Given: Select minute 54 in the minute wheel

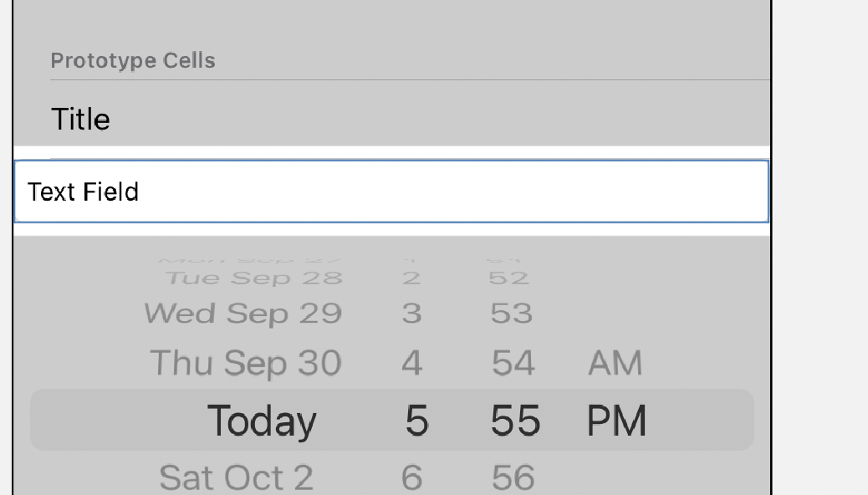Looking at the screenshot, I should click(x=513, y=364).
